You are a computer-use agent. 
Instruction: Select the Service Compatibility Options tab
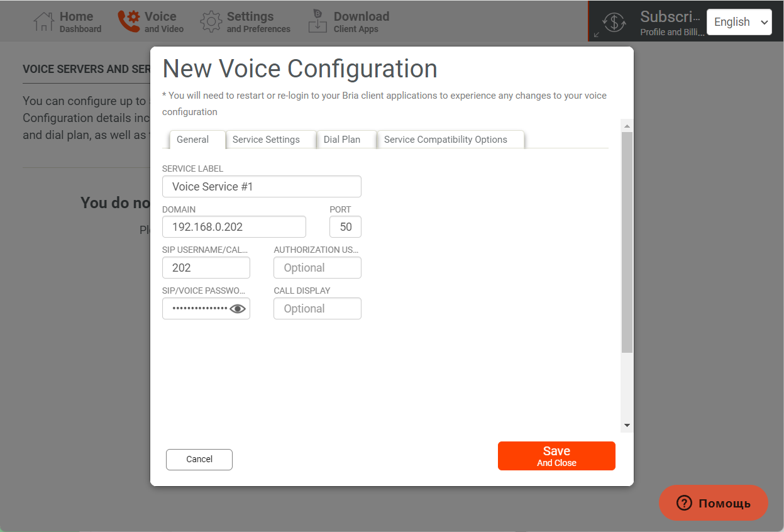445,140
